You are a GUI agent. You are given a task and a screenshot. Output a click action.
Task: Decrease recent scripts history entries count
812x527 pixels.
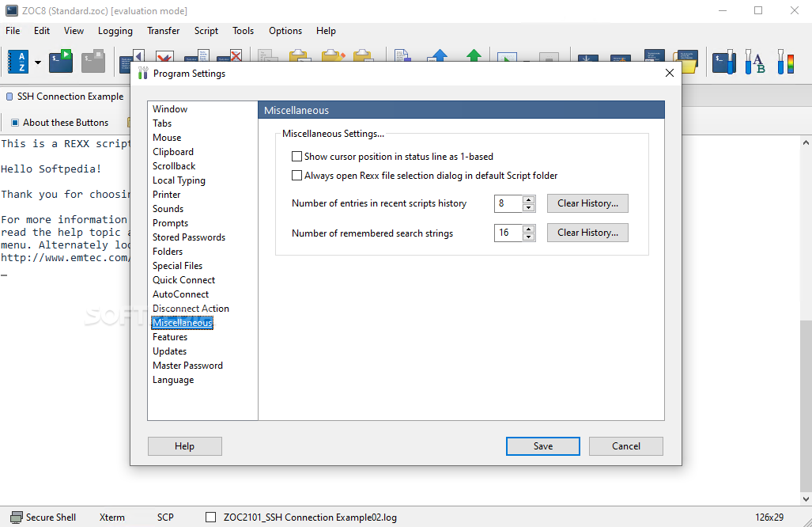coord(528,208)
